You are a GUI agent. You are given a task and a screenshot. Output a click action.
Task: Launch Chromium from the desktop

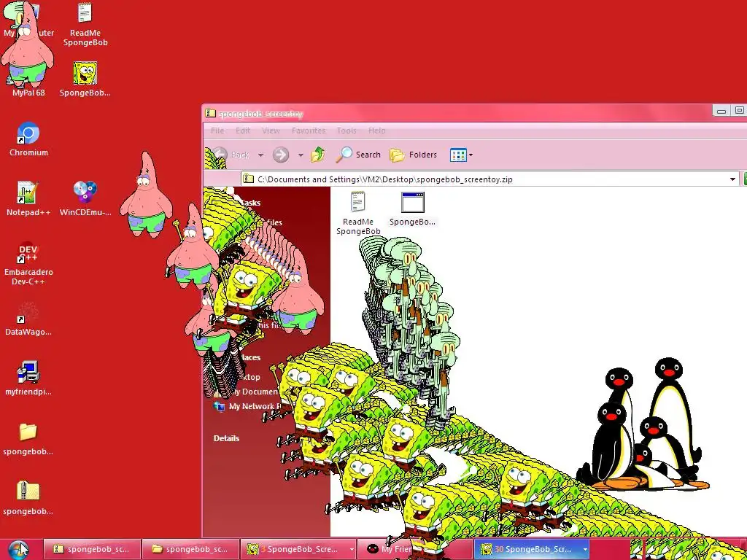pyautogui.click(x=28, y=139)
